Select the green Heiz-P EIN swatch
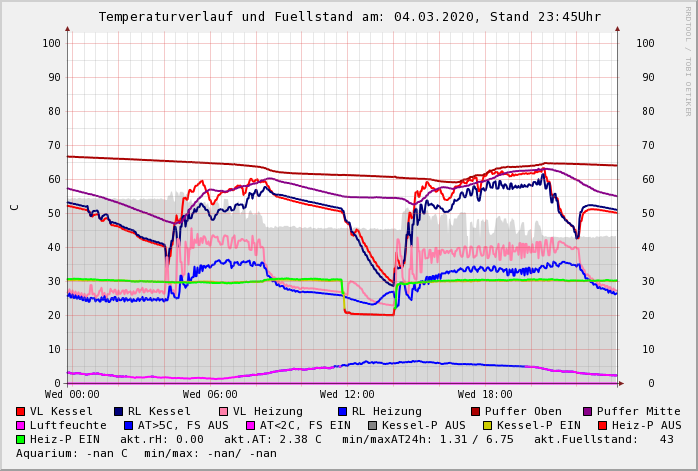The height and width of the screenshot is (471, 698). point(21,440)
